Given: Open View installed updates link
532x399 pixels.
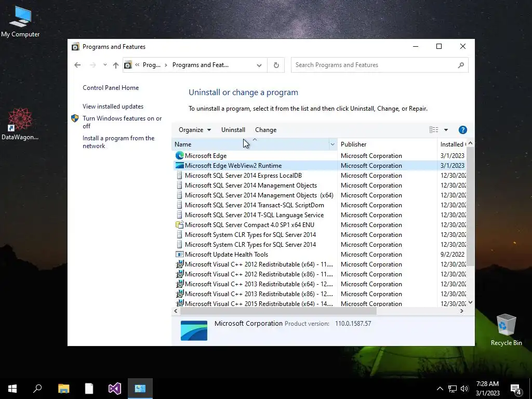Looking at the screenshot, I should click(113, 106).
